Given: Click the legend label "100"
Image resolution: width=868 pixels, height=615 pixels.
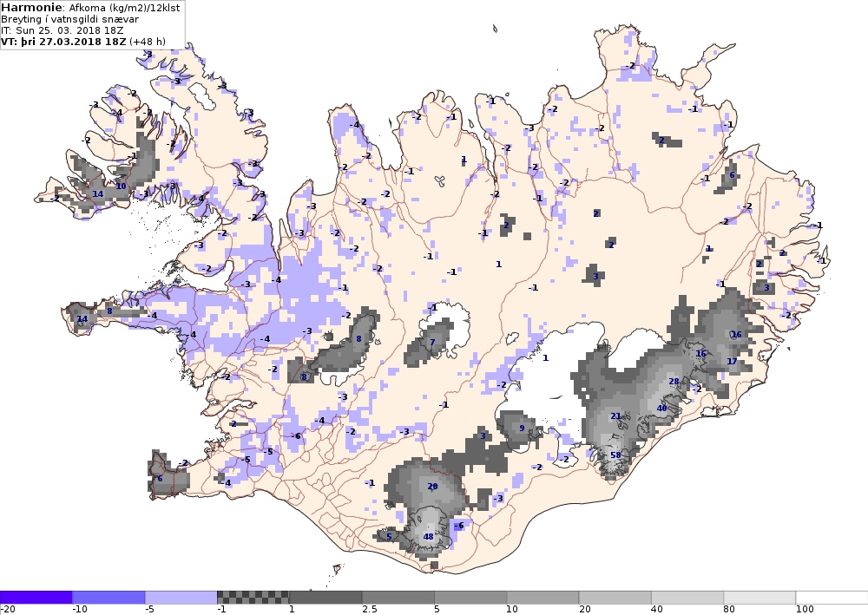Looking at the screenshot, I should pyautogui.click(x=805, y=610).
